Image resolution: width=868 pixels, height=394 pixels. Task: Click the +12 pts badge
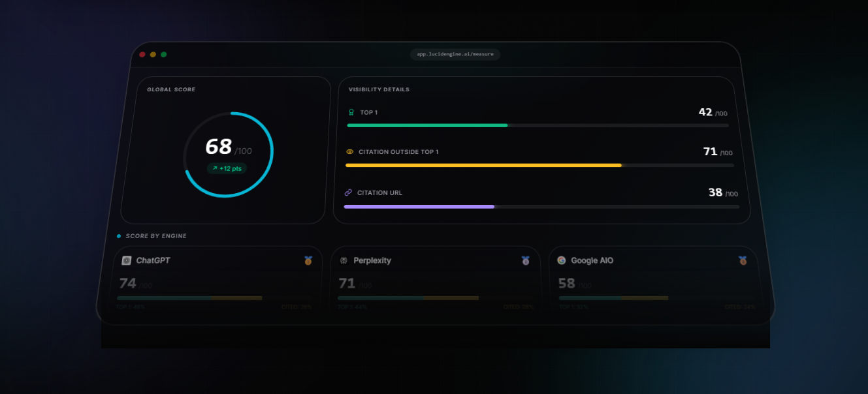pos(227,168)
